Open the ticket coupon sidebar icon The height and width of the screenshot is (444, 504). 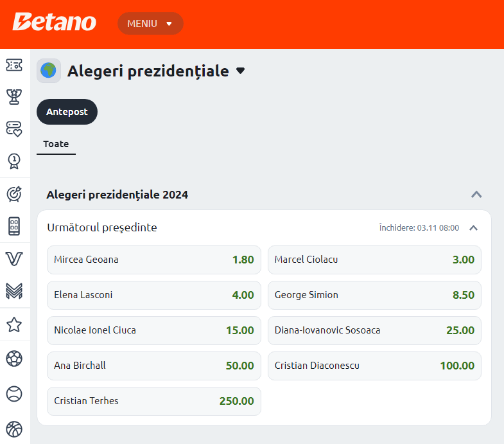(14, 65)
